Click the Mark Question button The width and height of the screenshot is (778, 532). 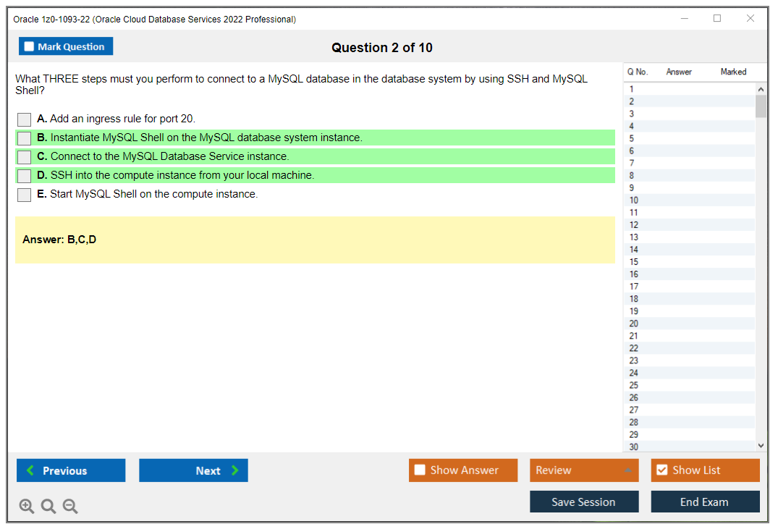[x=66, y=46]
